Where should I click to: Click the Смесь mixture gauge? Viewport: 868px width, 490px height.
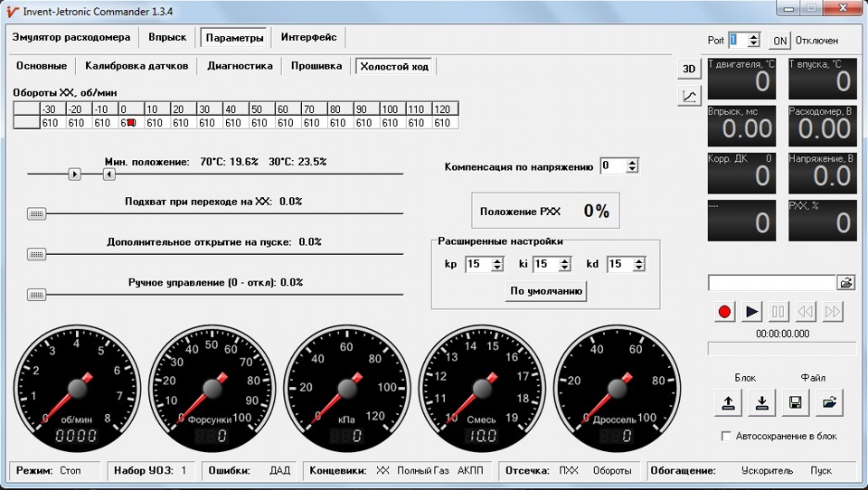[x=482, y=389]
